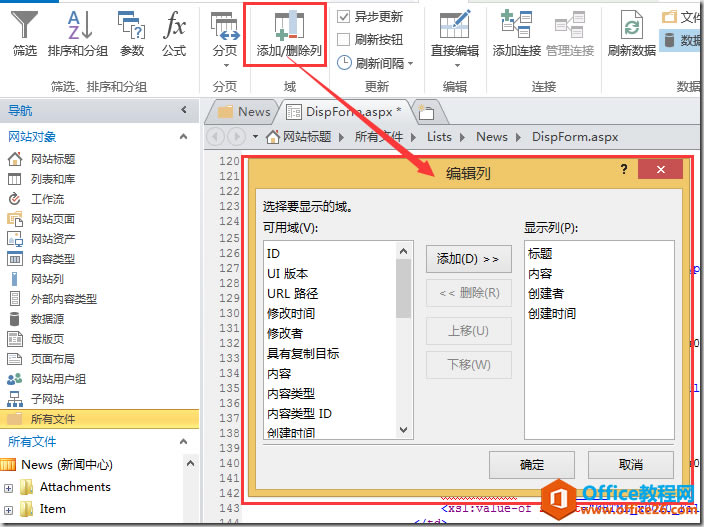Viewport: 704px width, 527px height.
Task: Select 创建者 in 显示列 list
Action: point(546,294)
